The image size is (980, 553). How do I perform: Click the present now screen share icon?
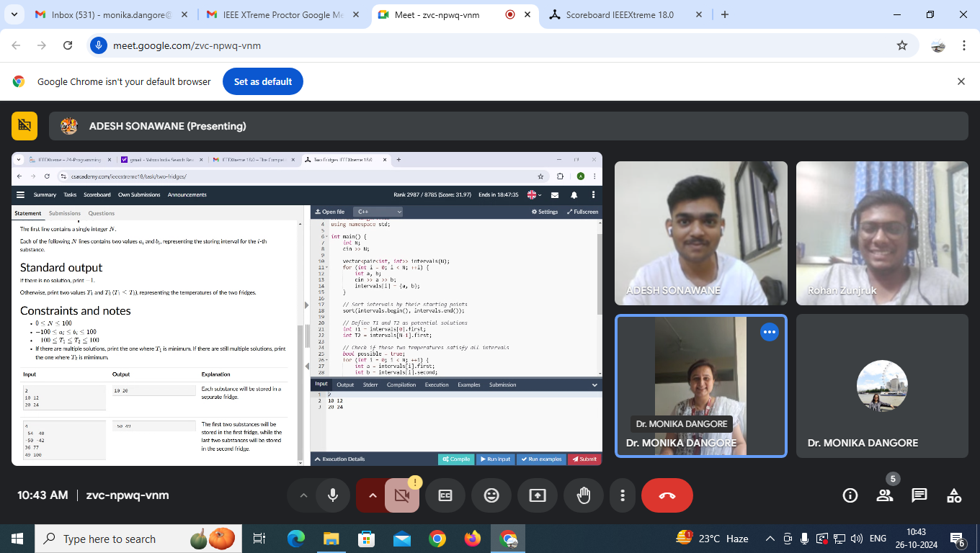point(538,495)
